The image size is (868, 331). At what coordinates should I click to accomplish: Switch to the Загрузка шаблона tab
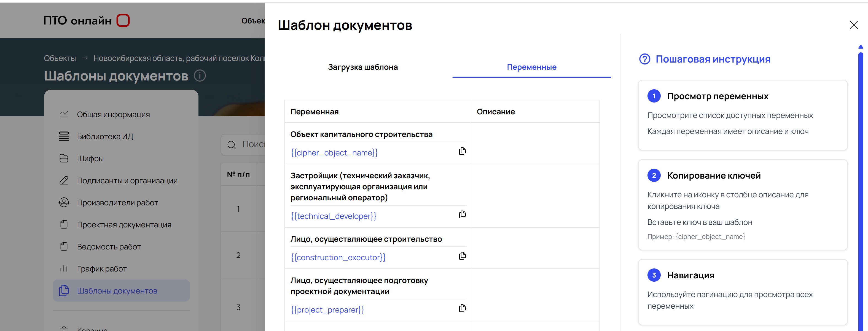pyautogui.click(x=363, y=67)
